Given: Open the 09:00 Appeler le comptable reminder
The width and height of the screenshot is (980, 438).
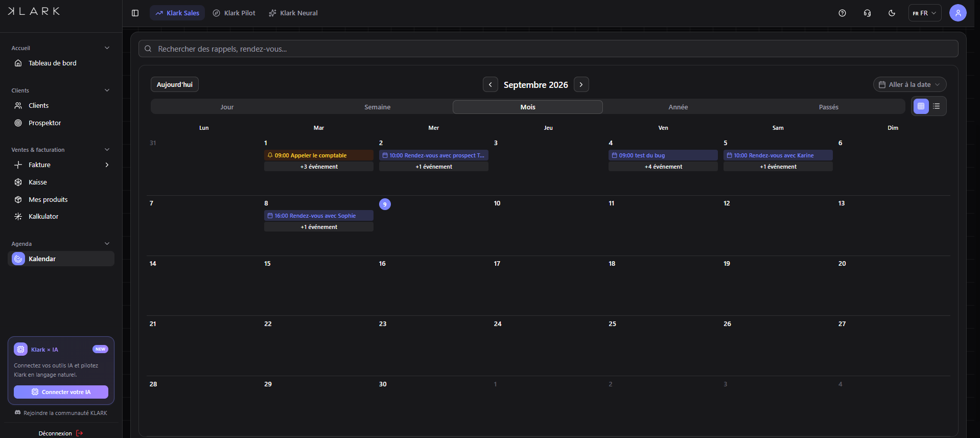Looking at the screenshot, I should click(x=319, y=155).
